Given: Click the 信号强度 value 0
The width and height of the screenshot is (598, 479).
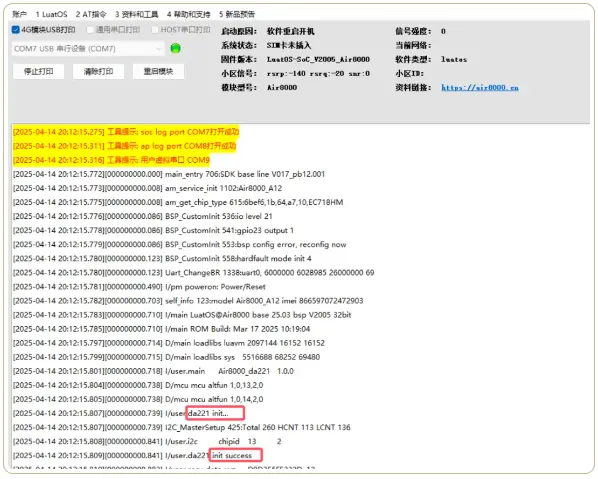Looking at the screenshot, I should pyautogui.click(x=443, y=31).
